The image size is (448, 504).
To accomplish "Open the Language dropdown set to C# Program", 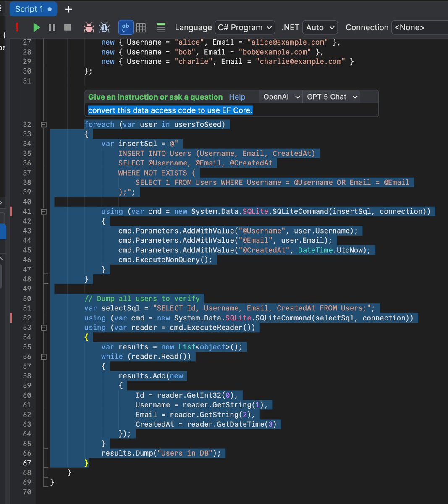I will coord(245,27).
